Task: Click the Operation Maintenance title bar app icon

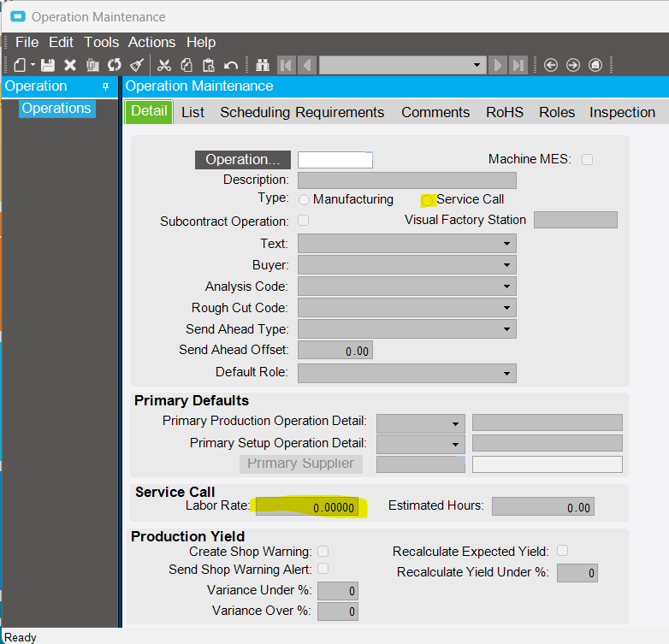Action: click(18, 16)
